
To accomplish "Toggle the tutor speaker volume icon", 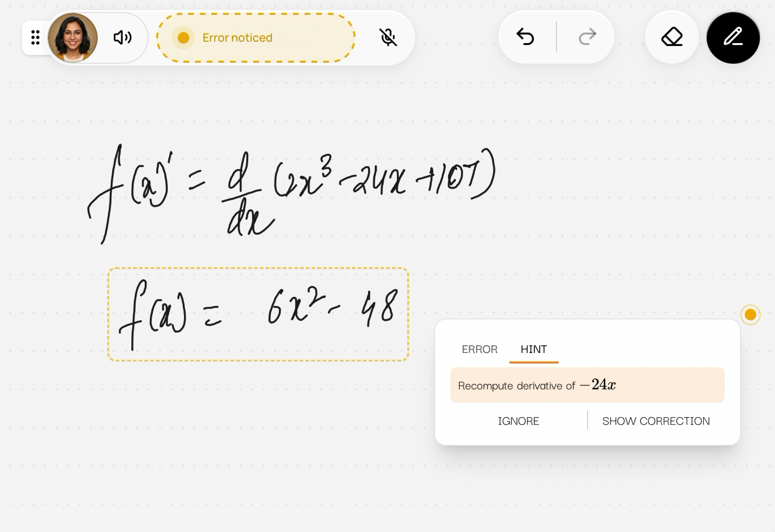I will pyautogui.click(x=123, y=37).
